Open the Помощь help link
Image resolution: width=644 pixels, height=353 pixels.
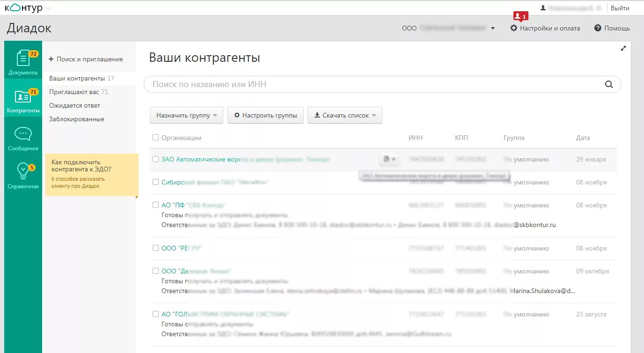pos(612,28)
